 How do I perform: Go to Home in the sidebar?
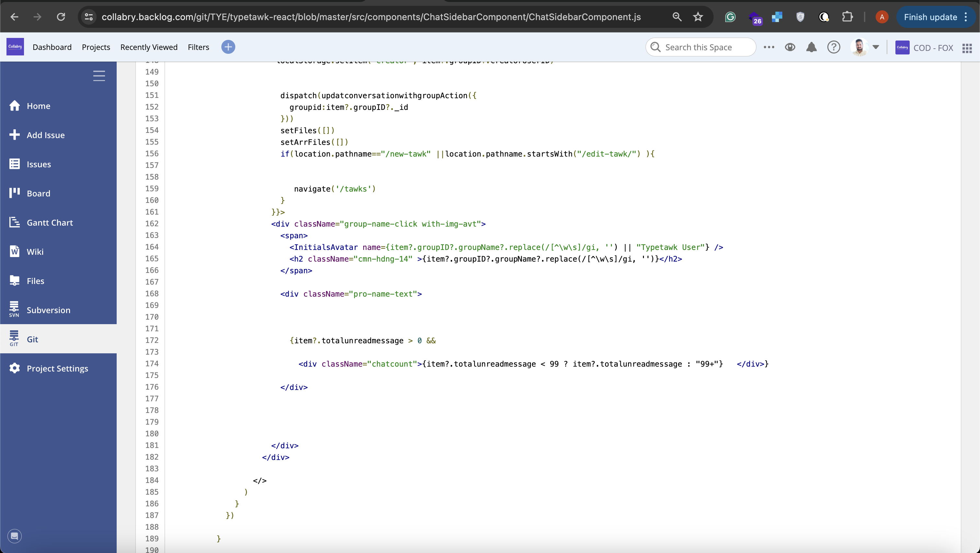tap(58, 106)
